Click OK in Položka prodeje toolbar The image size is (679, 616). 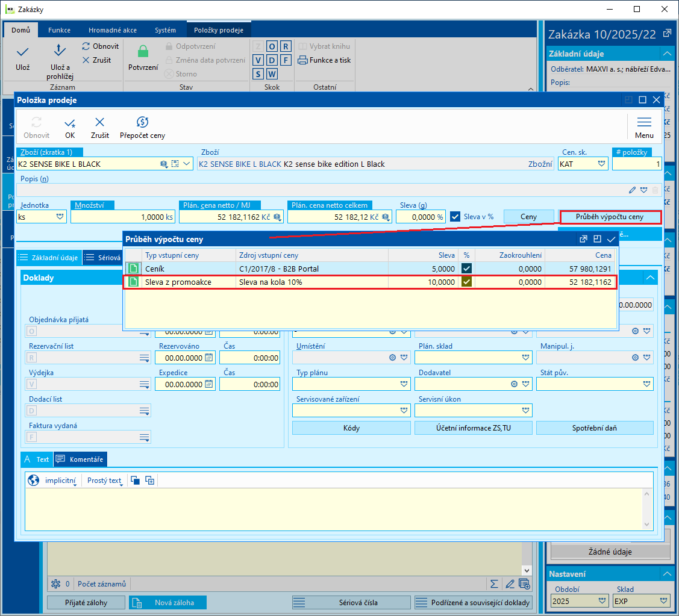pyautogui.click(x=70, y=128)
